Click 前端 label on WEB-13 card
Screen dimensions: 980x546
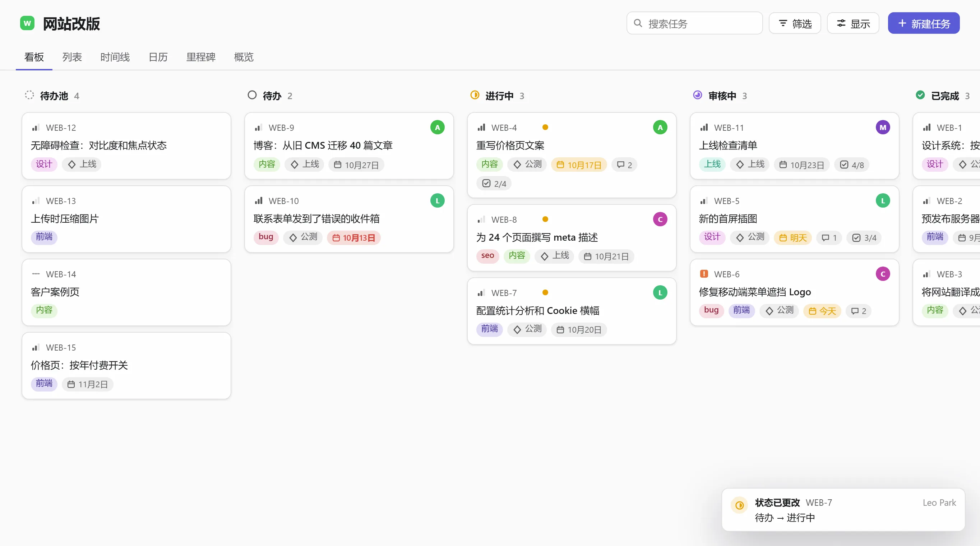(x=44, y=237)
